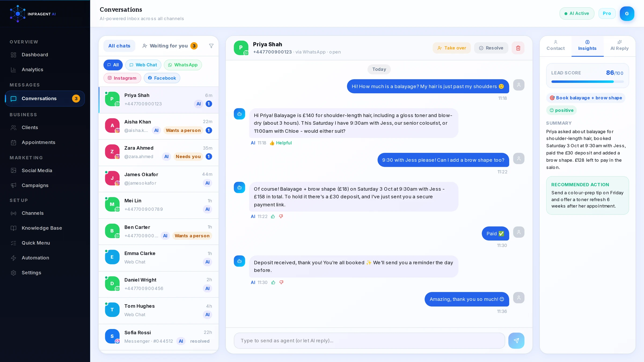644x362 pixels.
Task: Send message with paper plane button
Action: coord(516,341)
